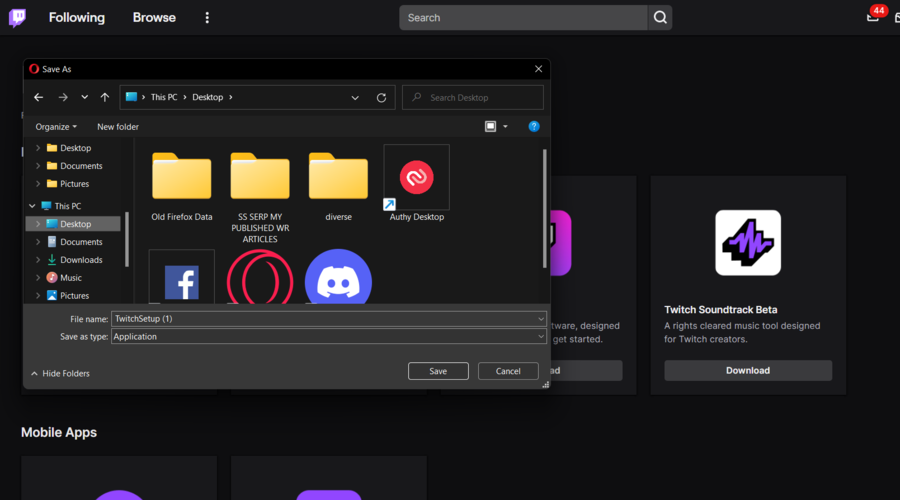Expand the address bar previous locations dropdown
This screenshot has width=900, height=500.
tap(355, 98)
